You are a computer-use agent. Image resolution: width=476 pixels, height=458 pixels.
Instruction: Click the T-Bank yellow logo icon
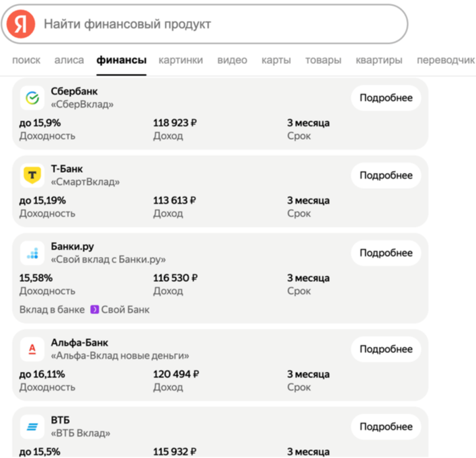(x=32, y=176)
